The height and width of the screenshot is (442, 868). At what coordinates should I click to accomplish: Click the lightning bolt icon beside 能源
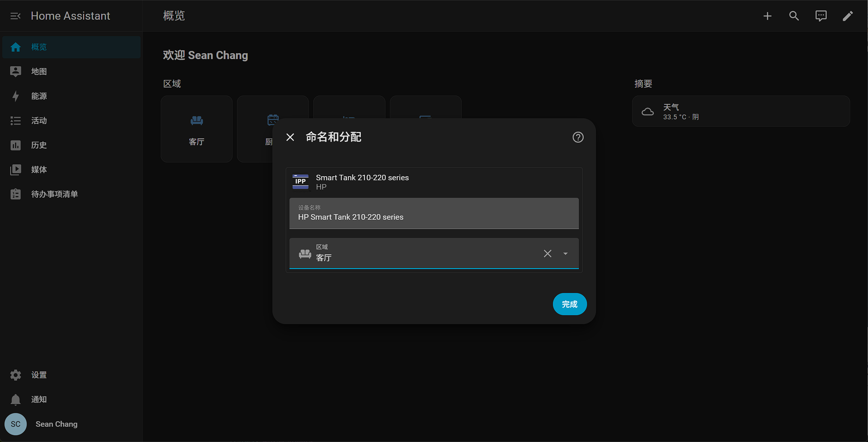16,96
